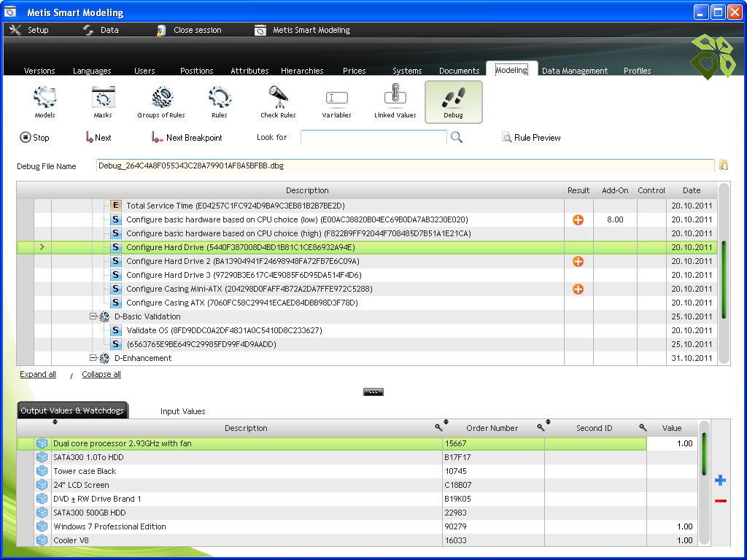Stop the debug session
The height and width of the screenshot is (560, 747).
(34, 138)
